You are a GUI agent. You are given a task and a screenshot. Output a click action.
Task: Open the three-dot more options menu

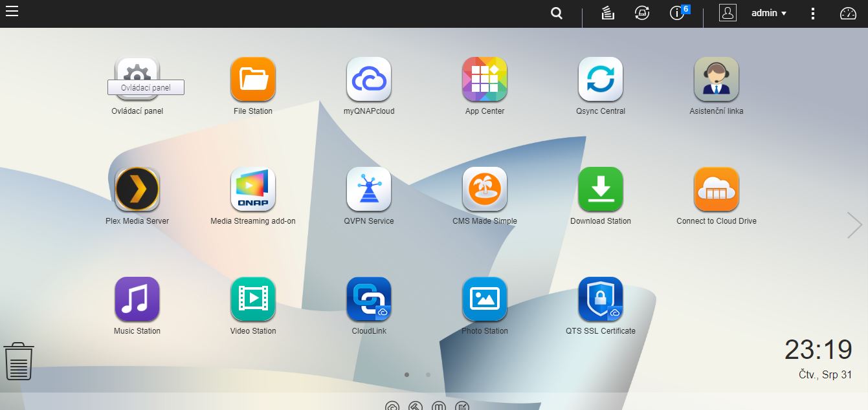click(x=814, y=14)
